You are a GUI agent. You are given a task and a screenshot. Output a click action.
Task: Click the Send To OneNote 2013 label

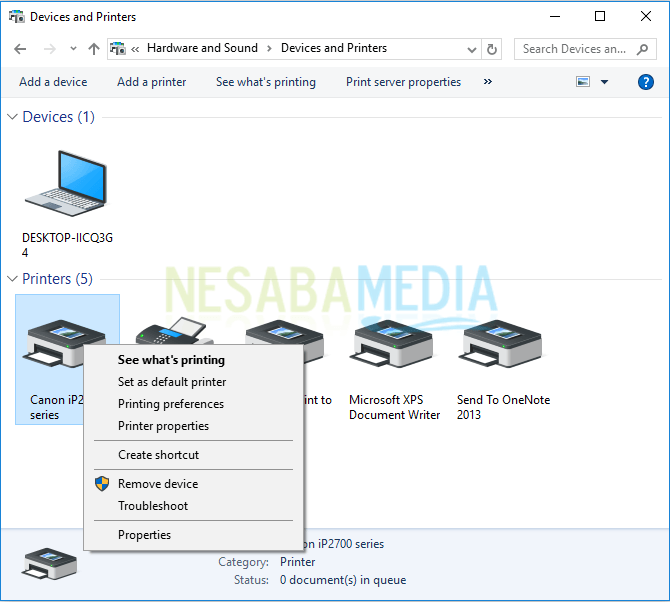pos(503,407)
